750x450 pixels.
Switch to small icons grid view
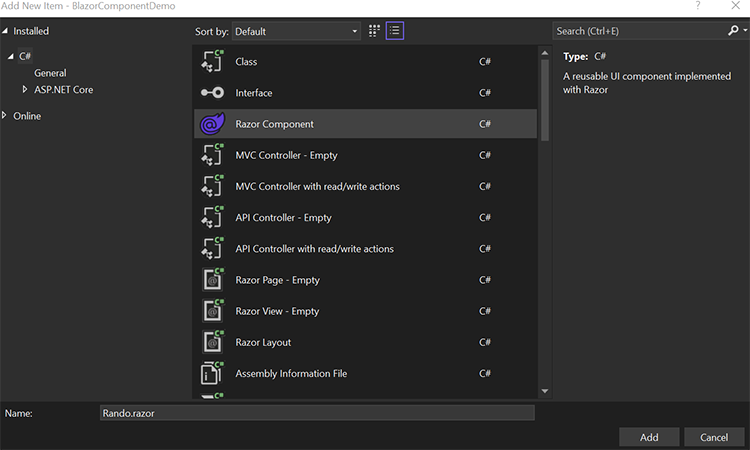pos(374,31)
